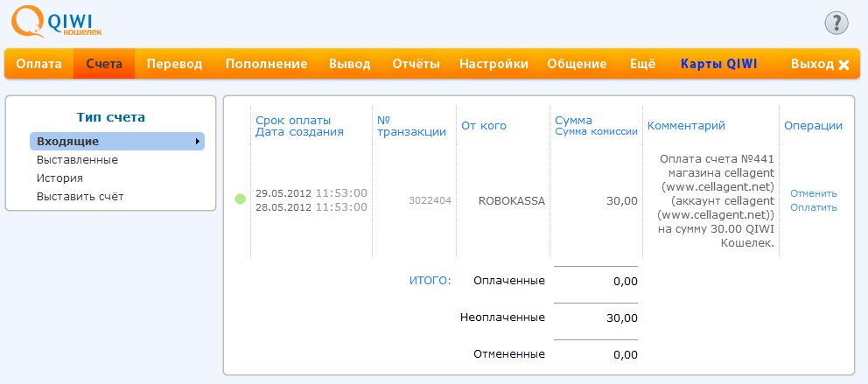Log out using Выход
Screen dimensions: 868x384
(x=812, y=64)
